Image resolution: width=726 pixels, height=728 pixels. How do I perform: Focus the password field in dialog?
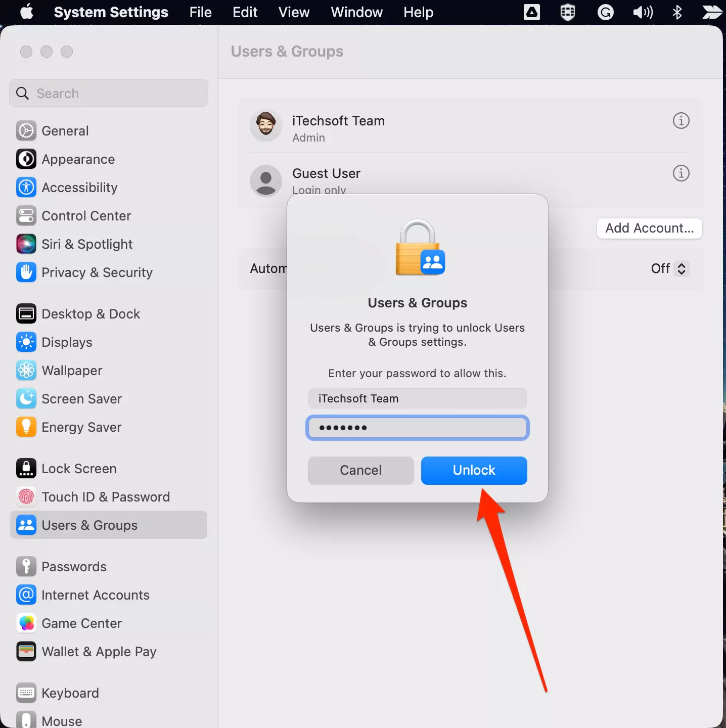417,428
